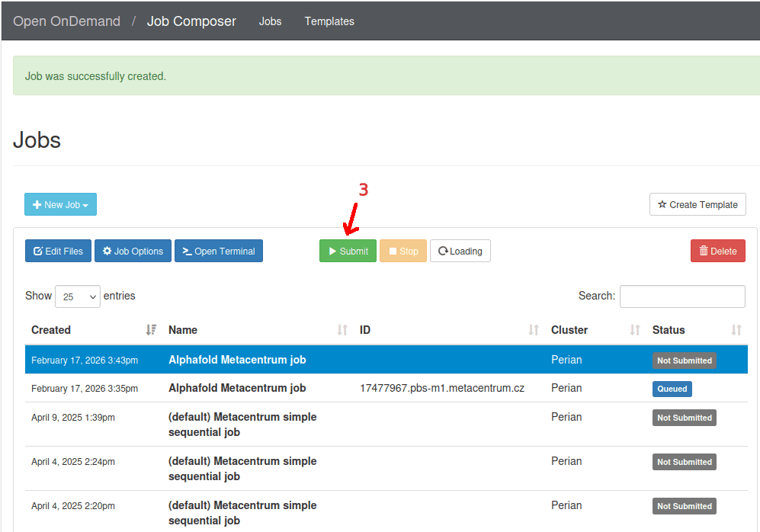The height and width of the screenshot is (532, 760).
Task: Open the Jobs menu item
Action: click(x=270, y=21)
